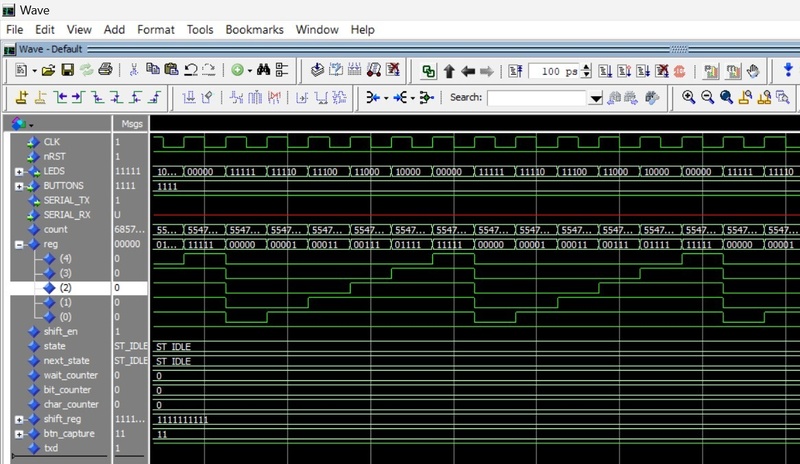
Task: Open the Edit menu
Action: click(45, 30)
